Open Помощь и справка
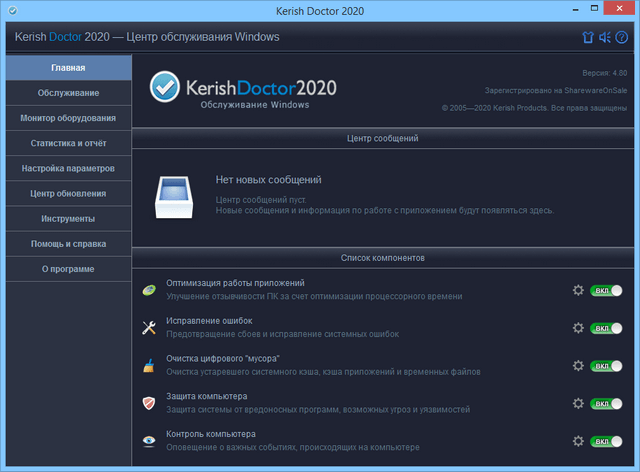 coord(69,244)
